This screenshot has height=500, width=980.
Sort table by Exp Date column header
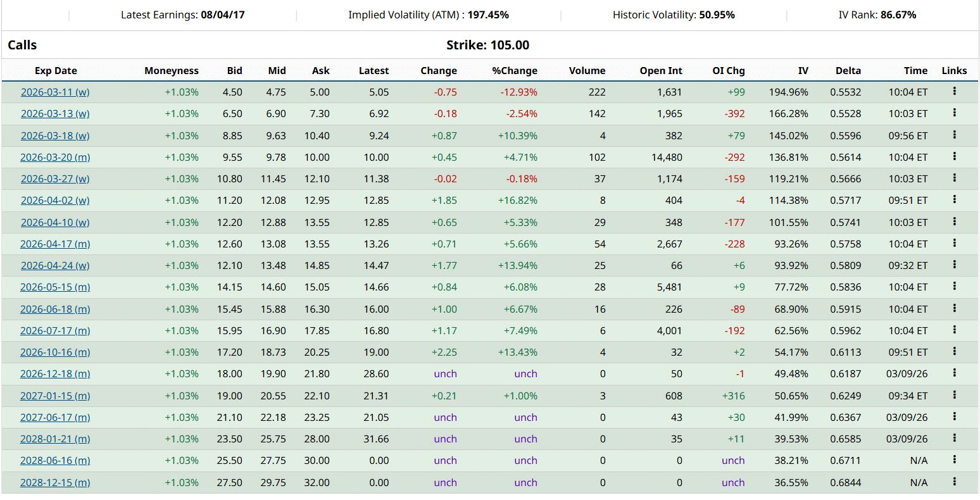point(56,71)
